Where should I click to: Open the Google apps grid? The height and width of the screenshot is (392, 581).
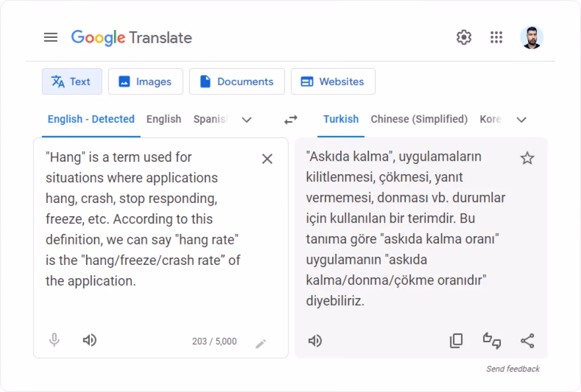pos(496,37)
